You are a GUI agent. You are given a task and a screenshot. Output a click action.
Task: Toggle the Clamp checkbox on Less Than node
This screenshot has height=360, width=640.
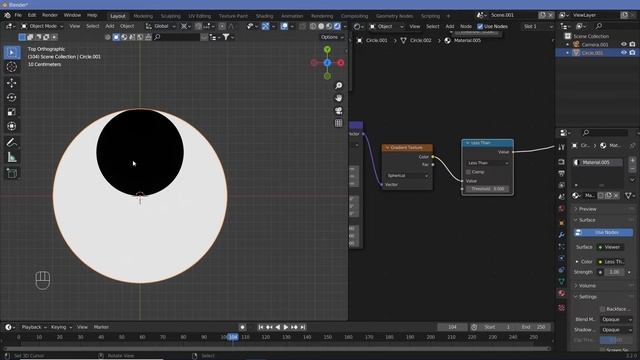[x=468, y=172]
